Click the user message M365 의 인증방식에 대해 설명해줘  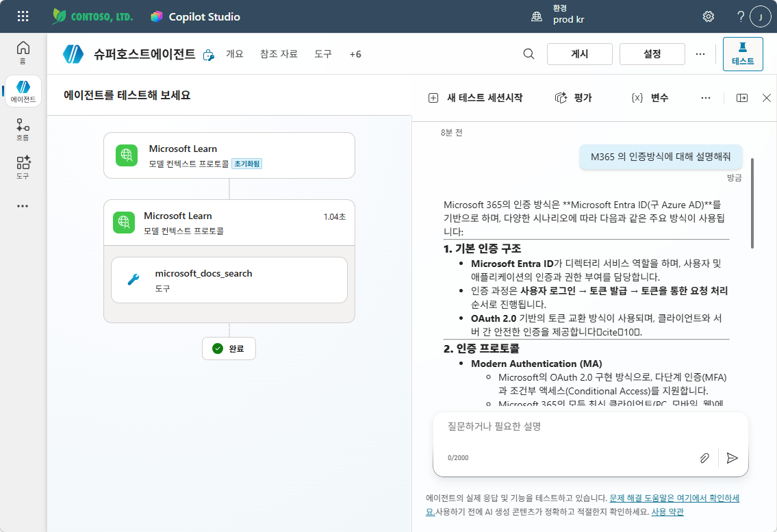[x=661, y=157]
